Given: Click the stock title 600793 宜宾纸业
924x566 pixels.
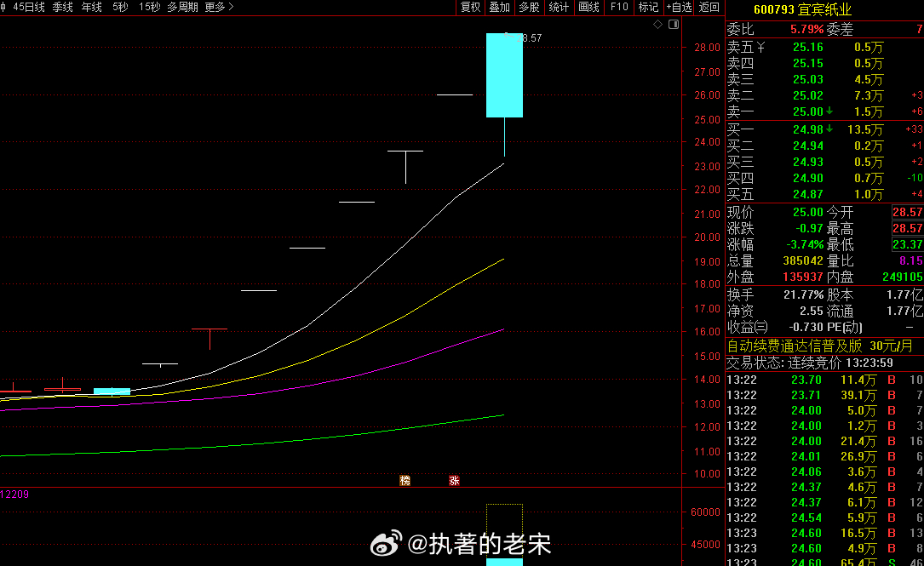Looking at the screenshot, I should click(x=802, y=9).
